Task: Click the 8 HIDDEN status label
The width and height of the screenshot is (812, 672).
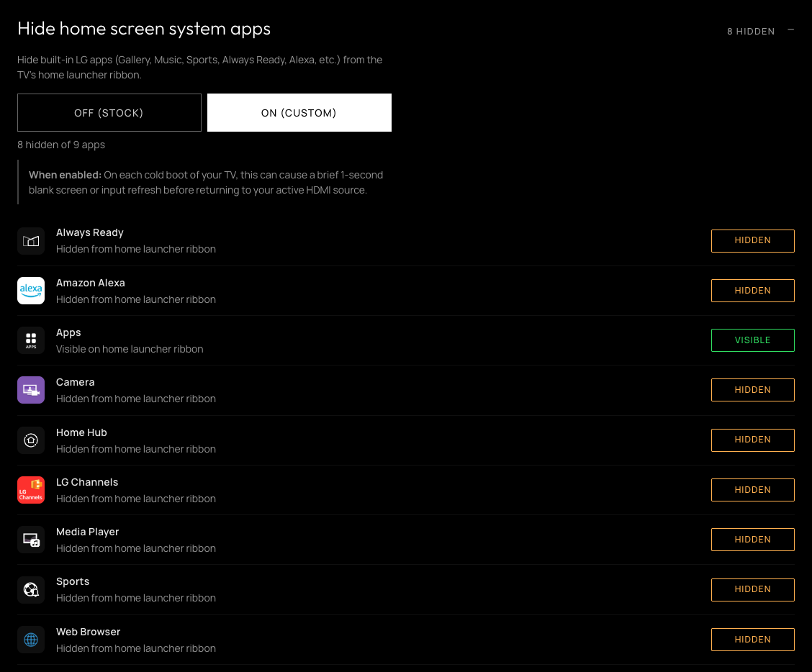Action: coord(750,32)
